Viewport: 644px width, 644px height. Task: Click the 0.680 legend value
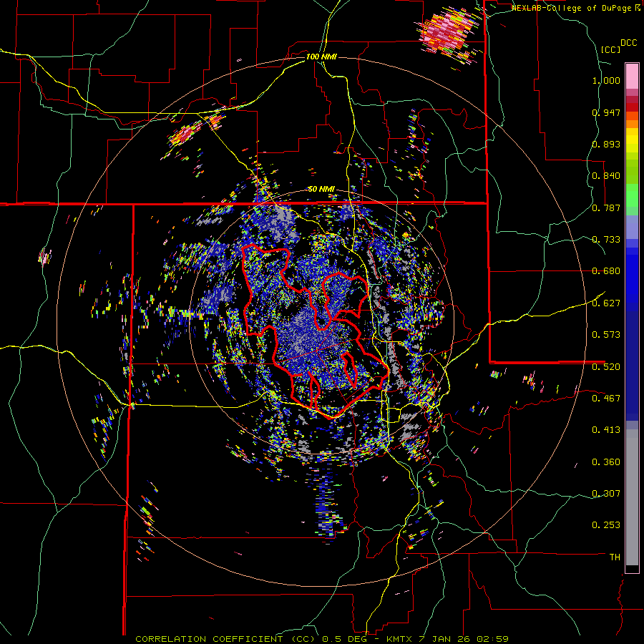(x=606, y=271)
